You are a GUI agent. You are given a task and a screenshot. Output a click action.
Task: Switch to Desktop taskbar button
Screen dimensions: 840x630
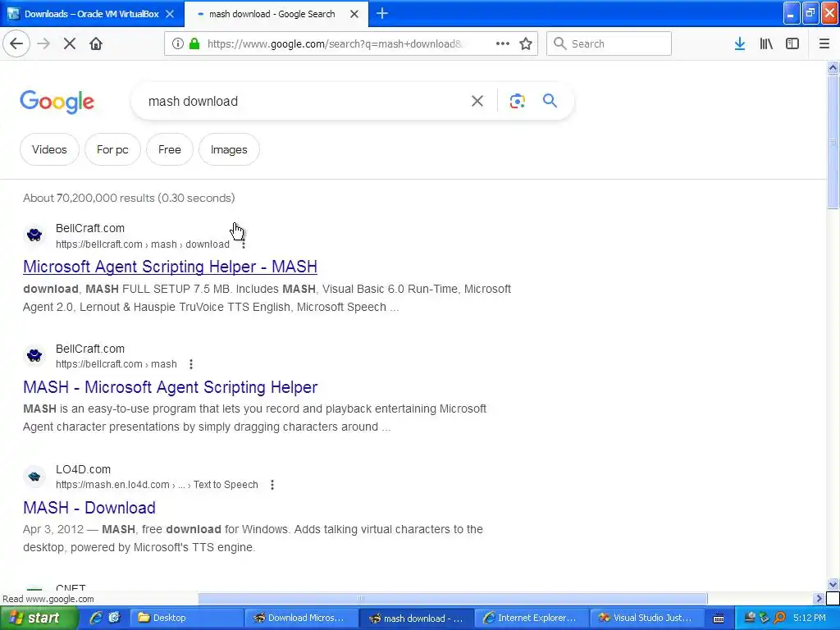point(188,618)
